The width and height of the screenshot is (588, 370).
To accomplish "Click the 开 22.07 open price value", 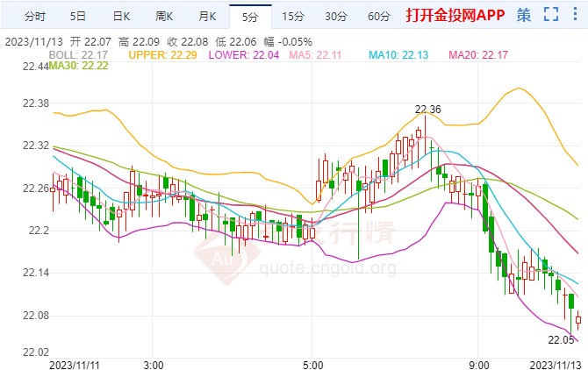I will pyautogui.click(x=90, y=41).
